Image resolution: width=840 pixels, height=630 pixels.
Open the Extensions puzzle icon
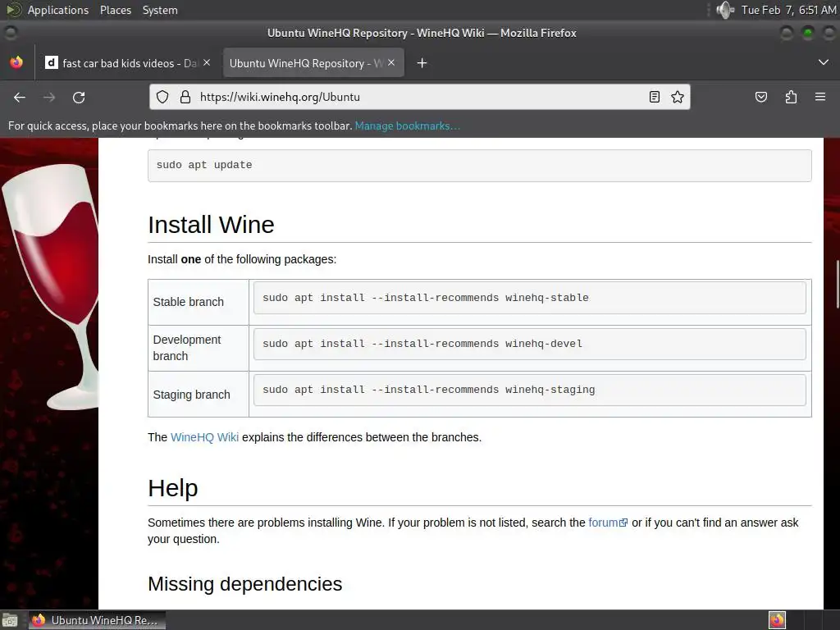[x=791, y=97]
